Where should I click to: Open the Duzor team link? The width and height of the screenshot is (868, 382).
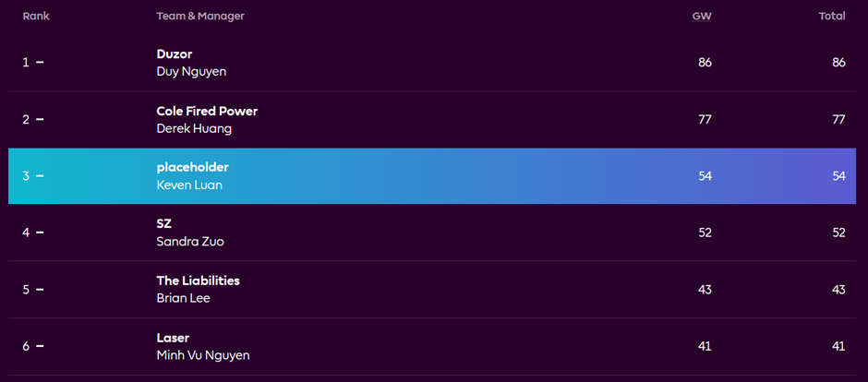coord(175,54)
